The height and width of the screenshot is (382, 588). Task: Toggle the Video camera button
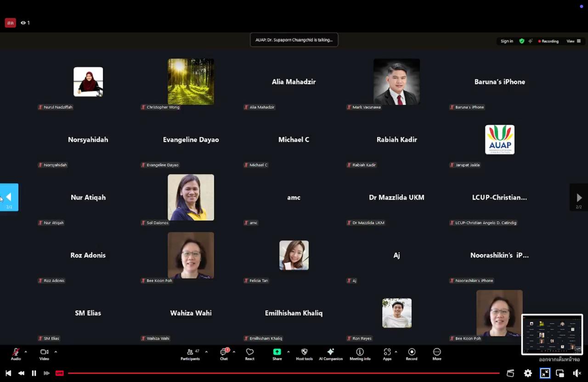pos(44,352)
